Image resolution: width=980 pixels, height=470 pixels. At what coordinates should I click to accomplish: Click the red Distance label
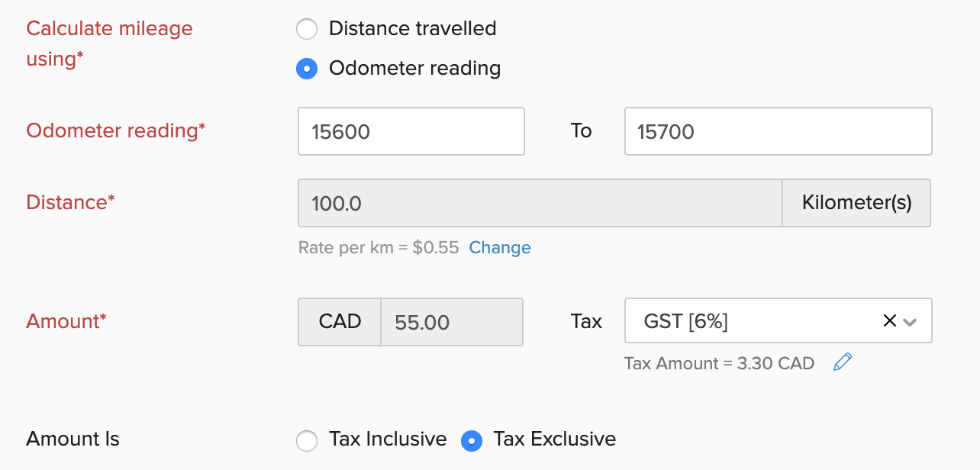click(x=70, y=202)
